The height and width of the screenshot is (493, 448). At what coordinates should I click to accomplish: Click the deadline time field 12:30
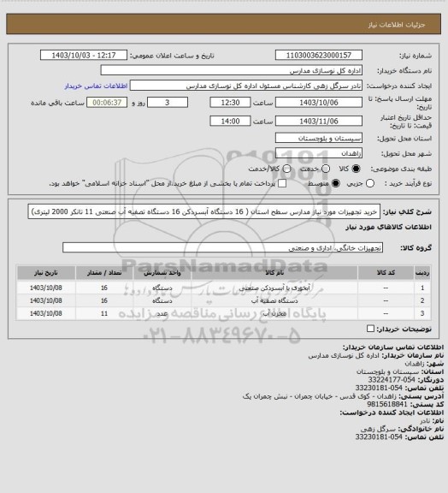click(230, 103)
